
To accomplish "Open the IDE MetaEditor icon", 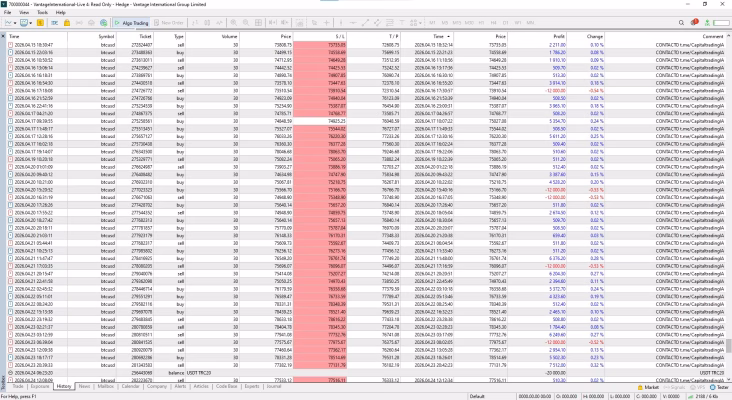I will [x=55, y=22].
